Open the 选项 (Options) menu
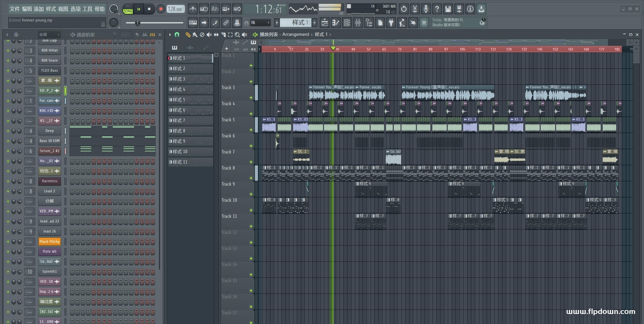The width and height of the screenshot is (644, 324). (x=75, y=9)
